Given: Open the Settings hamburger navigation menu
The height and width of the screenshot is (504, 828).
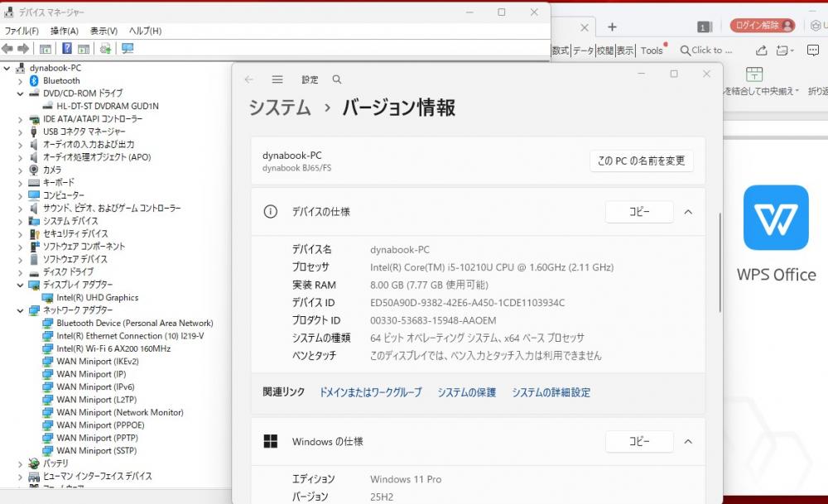Looking at the screenshot, I should tap(277, 79).
